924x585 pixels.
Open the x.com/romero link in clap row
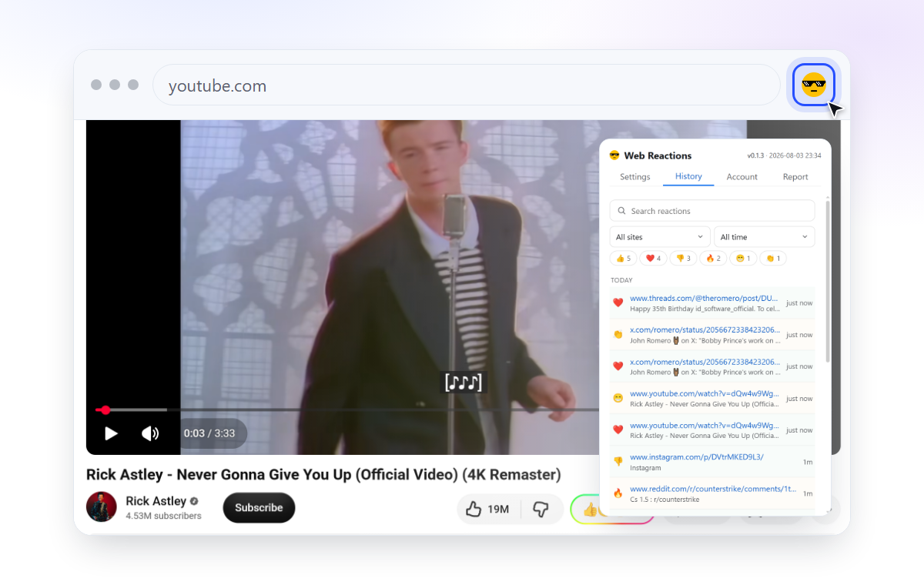coord(705,329)
